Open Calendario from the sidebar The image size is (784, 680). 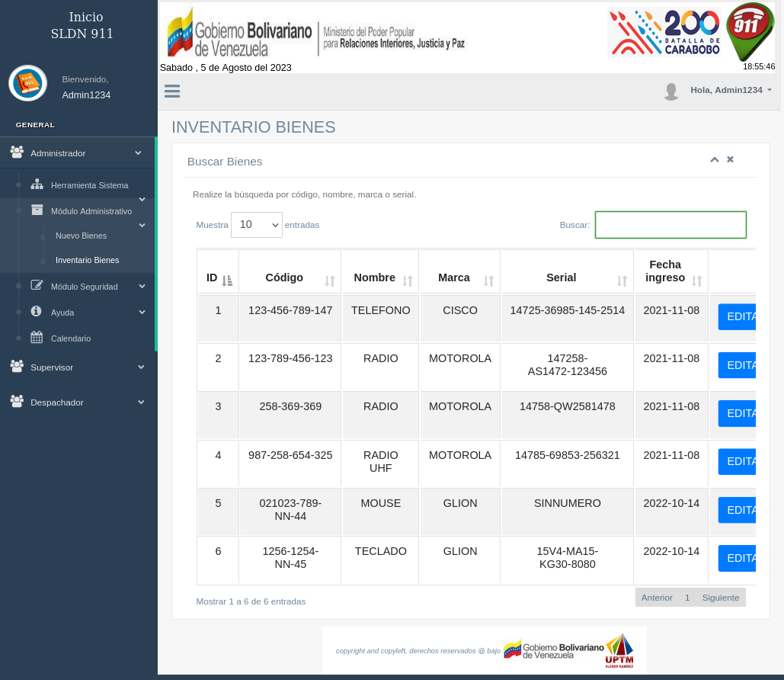coord(70,338)
